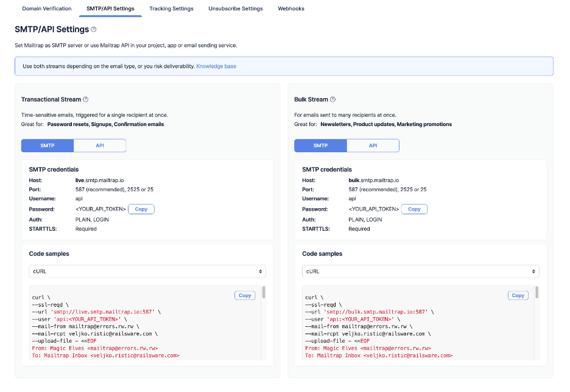
Task: Select the SMTP/API Settings tab
Action: pyautogui.click(x=110, y=9)
